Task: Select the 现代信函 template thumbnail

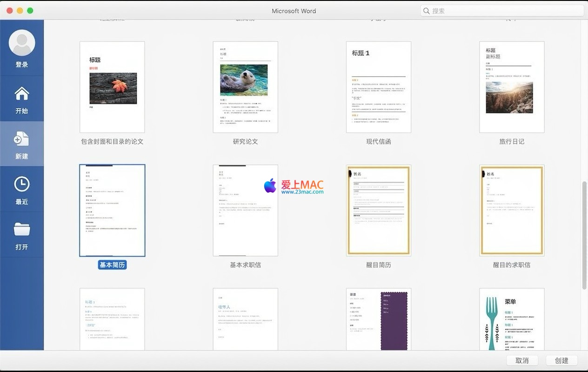Action: pyautogui.click(x=378, y=87)
